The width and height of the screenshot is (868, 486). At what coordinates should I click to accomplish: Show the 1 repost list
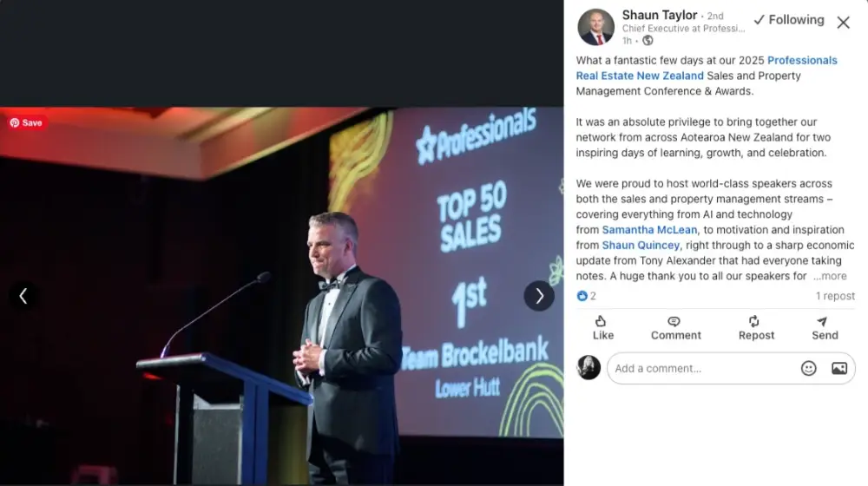pos(835,296)
